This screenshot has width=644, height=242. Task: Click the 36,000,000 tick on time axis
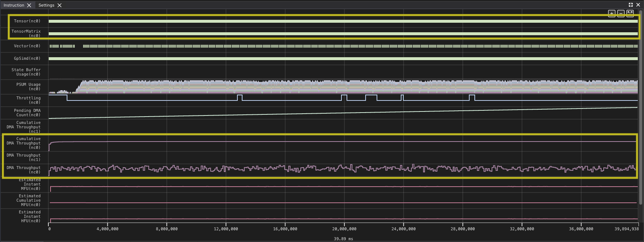[x=581, y=229]
